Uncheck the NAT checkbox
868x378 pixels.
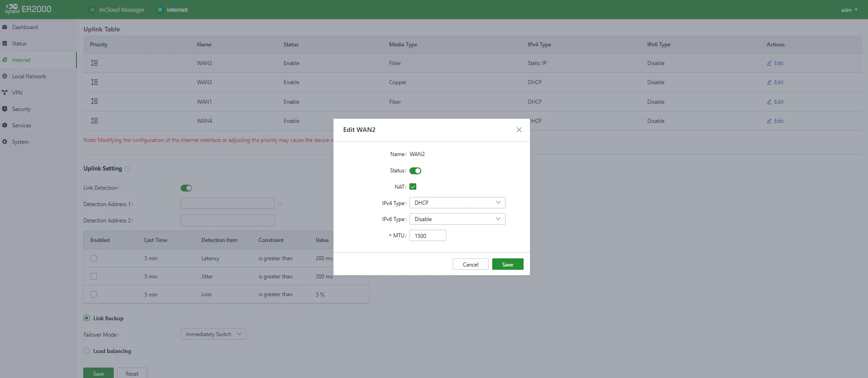click(413, 186)
